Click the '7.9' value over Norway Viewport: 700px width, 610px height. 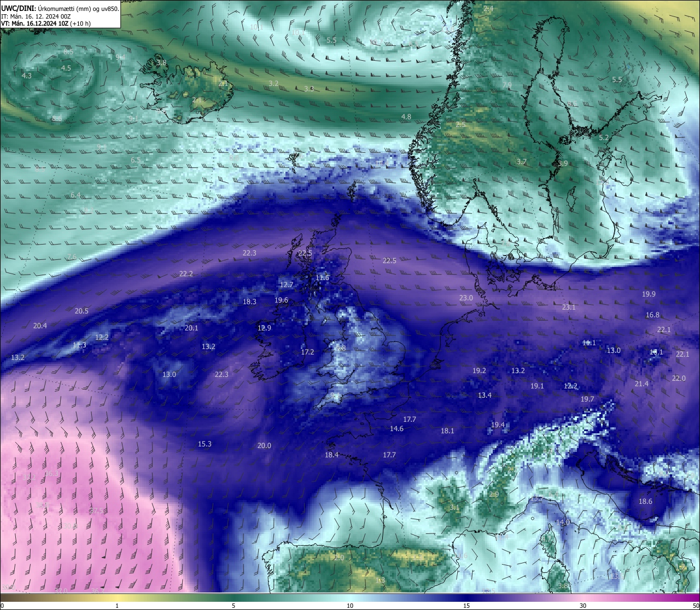(507, 85)
